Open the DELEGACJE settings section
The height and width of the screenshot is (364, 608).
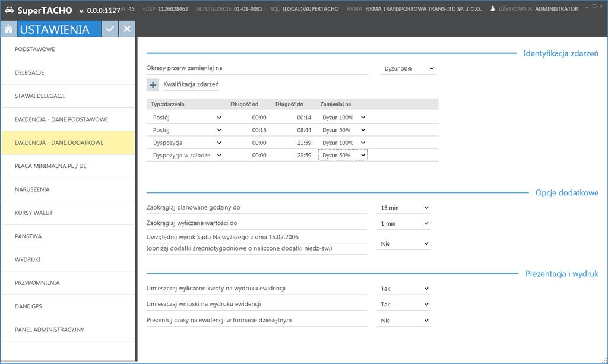pyautogui.click(x=68, y=72)
